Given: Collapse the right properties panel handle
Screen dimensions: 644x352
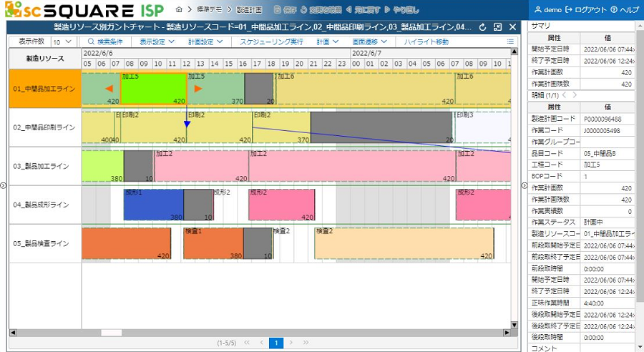Looking at the screenshot, I should pyautogui.click(x=523, y=186).
